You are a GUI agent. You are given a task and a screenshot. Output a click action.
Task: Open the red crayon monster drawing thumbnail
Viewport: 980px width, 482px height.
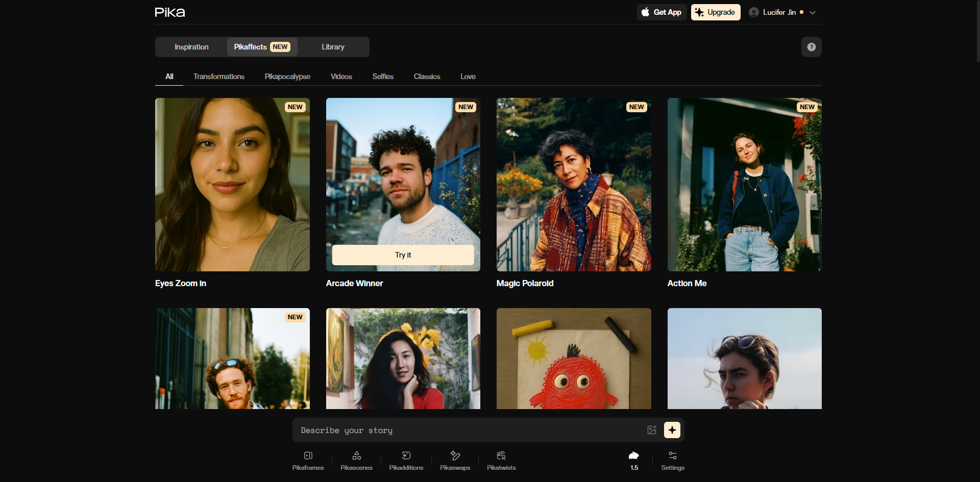[574, 359]
